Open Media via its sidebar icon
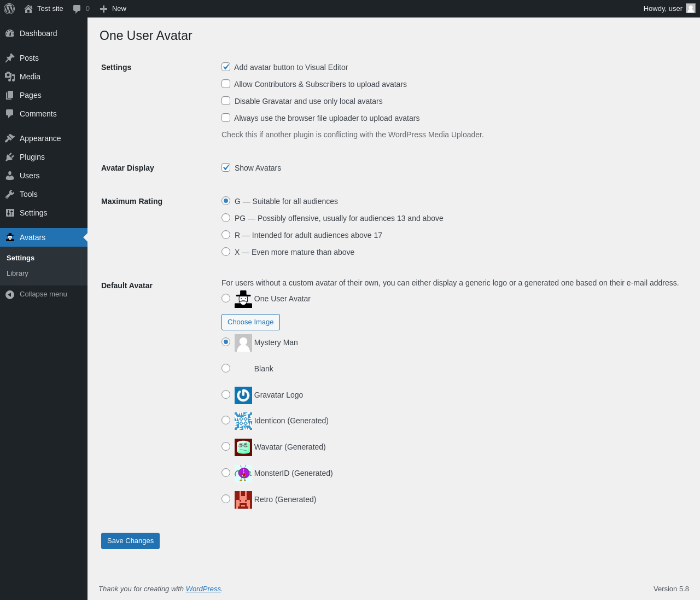Viewport: 700px width, 600px height. pyautogui.click(x=10, y=77)
